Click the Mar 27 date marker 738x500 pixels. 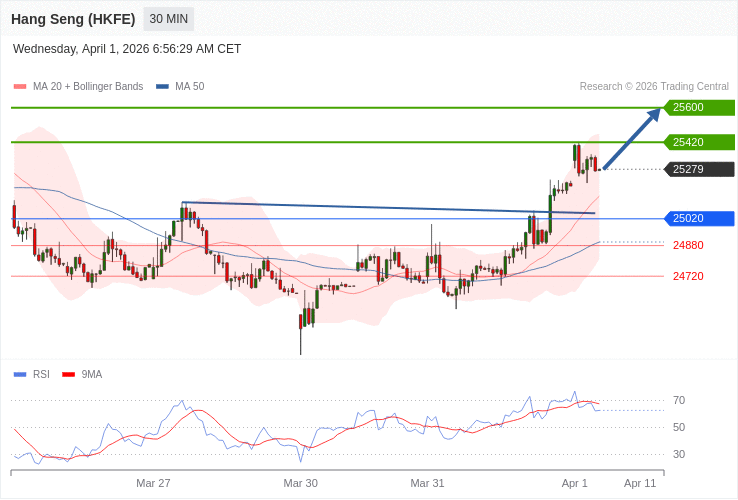153,483
